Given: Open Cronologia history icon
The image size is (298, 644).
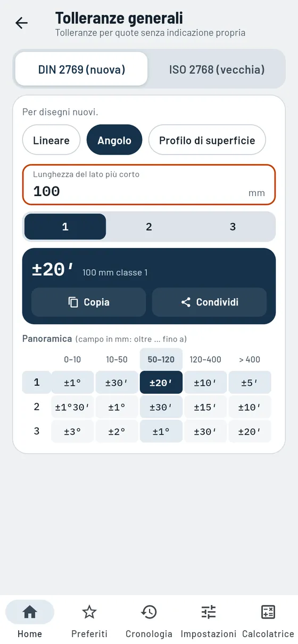Looking at the screenshot, I should 149,612.
